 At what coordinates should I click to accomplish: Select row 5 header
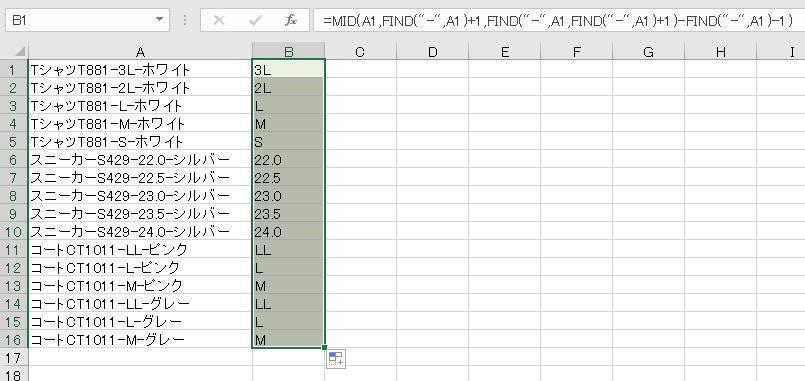[14, 141]
